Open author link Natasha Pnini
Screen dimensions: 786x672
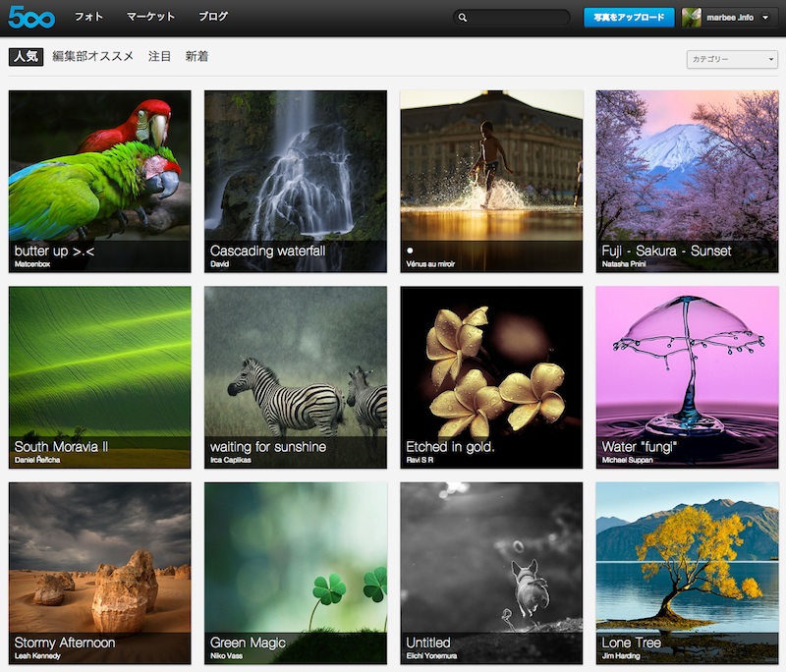624,264
